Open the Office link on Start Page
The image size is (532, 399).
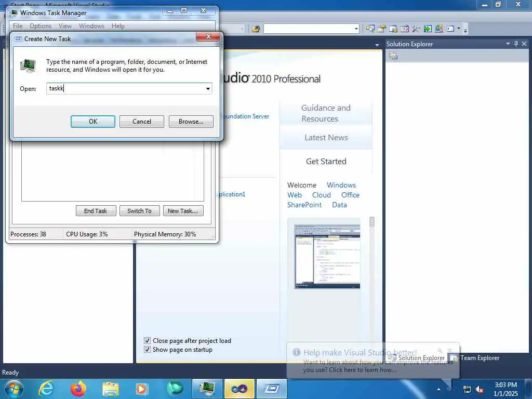pyautogui.click(x=350, y=195)
